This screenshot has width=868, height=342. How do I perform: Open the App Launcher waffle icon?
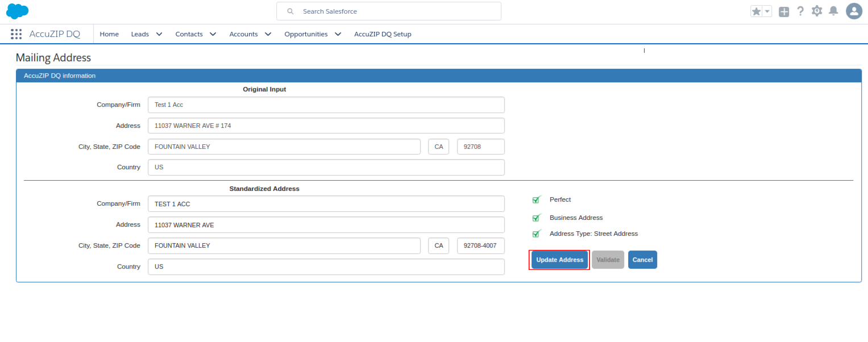(x=16, y=34)
